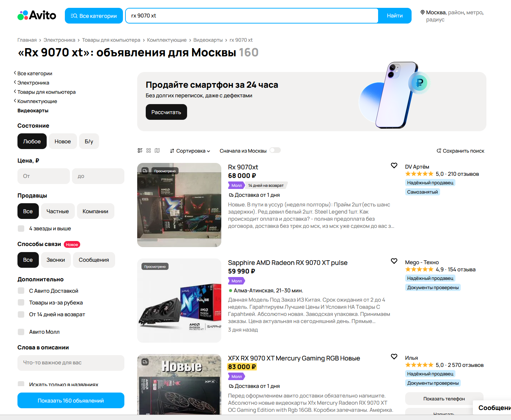
Task: Add Rx 9070xt listing to favorites
Action: [x=394, y=165]
